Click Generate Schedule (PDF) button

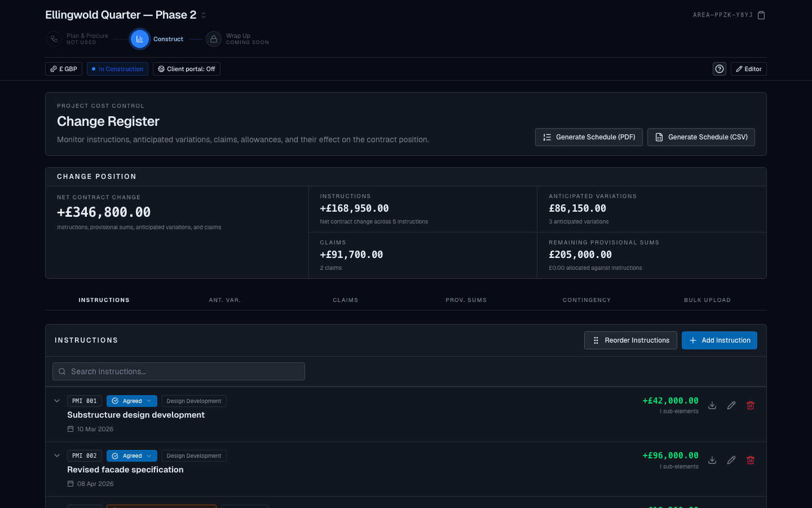(x=589, y=137)
